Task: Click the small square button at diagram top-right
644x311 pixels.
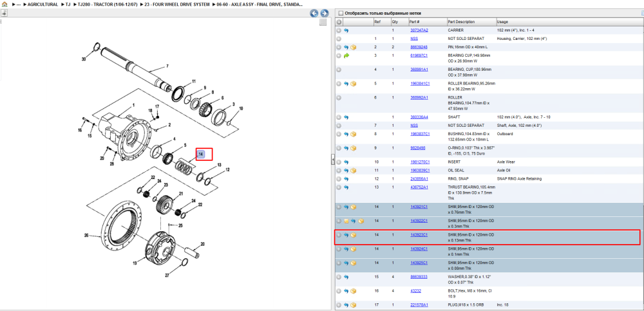Action: [x=323, y=22]
